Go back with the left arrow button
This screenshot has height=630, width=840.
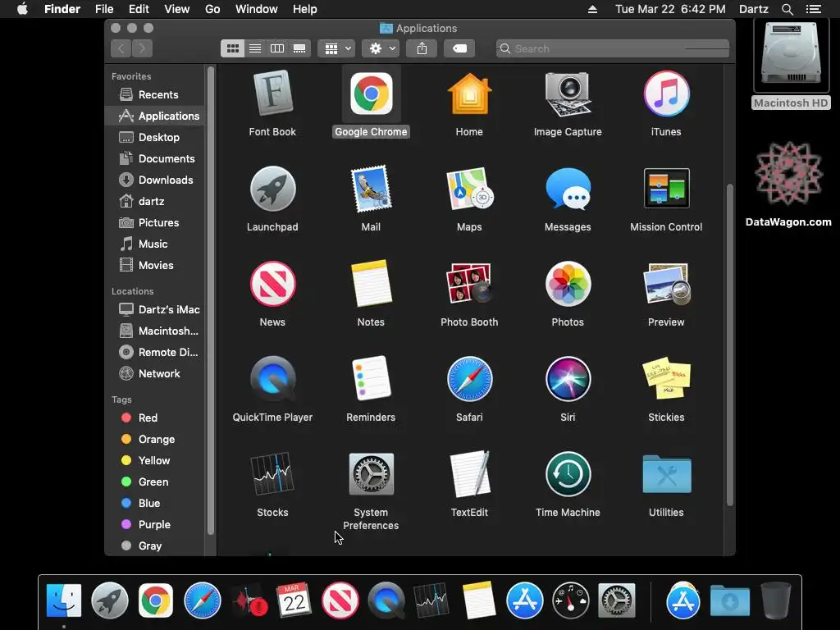121,48
